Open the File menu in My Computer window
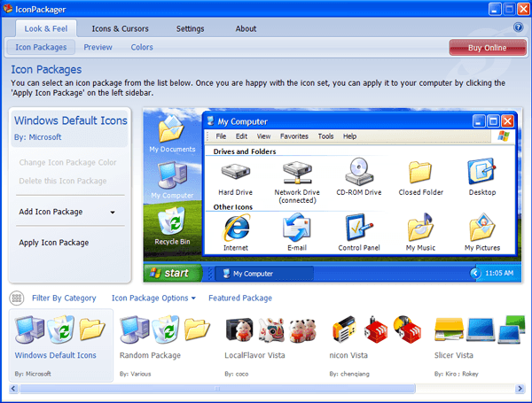This screenshot has width=532, height=403. pyautogui.click(x=221, y=136)
